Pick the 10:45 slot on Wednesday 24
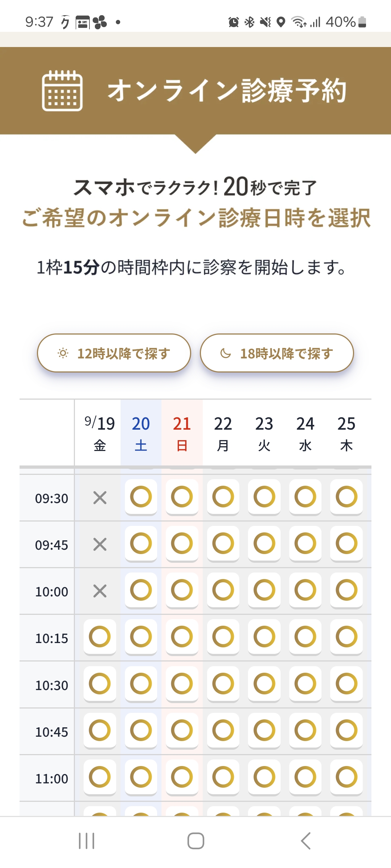This screenshot has width=391, height=868. coord(305,730)
